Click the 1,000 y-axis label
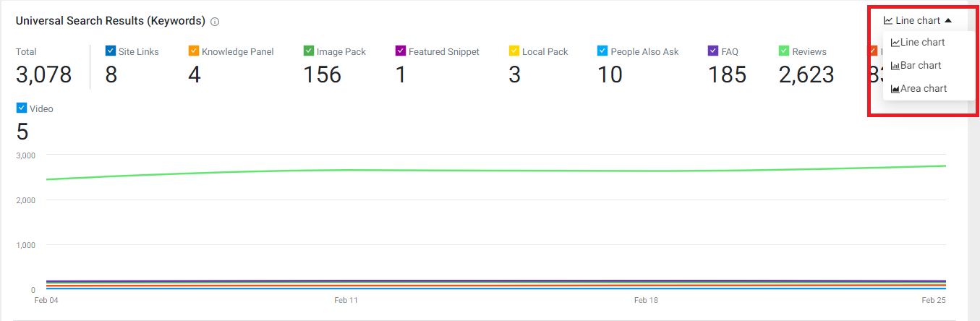This screenshot has width=980, height=321. pyautogui.click(x=26, y=245)
